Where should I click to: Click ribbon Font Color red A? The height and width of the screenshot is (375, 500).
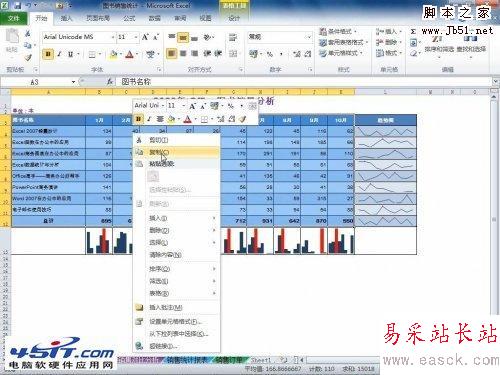pos(129,54)
